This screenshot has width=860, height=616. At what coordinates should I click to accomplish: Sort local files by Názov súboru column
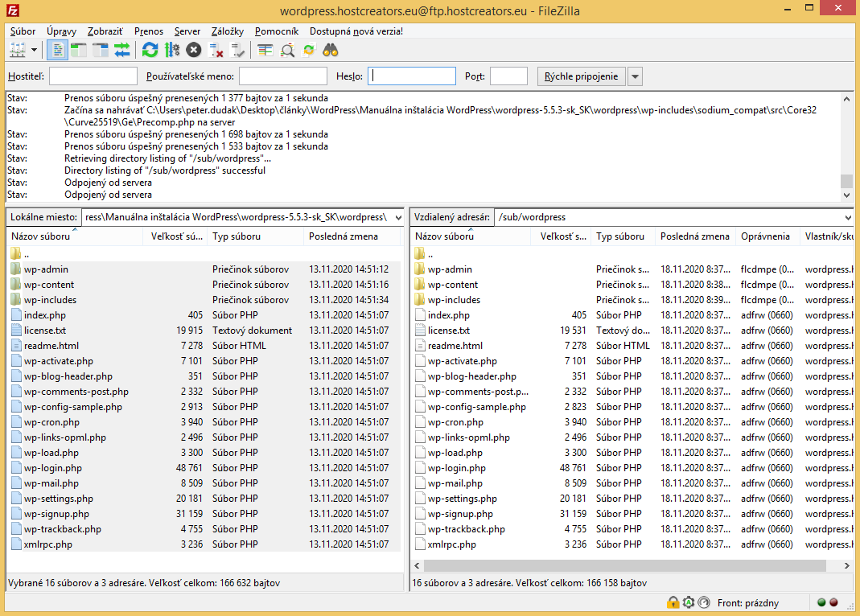point(75,236)
